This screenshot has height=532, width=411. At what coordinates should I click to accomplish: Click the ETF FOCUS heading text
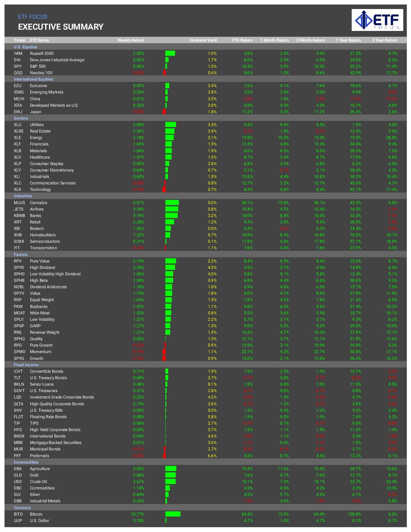pos(33,17)
